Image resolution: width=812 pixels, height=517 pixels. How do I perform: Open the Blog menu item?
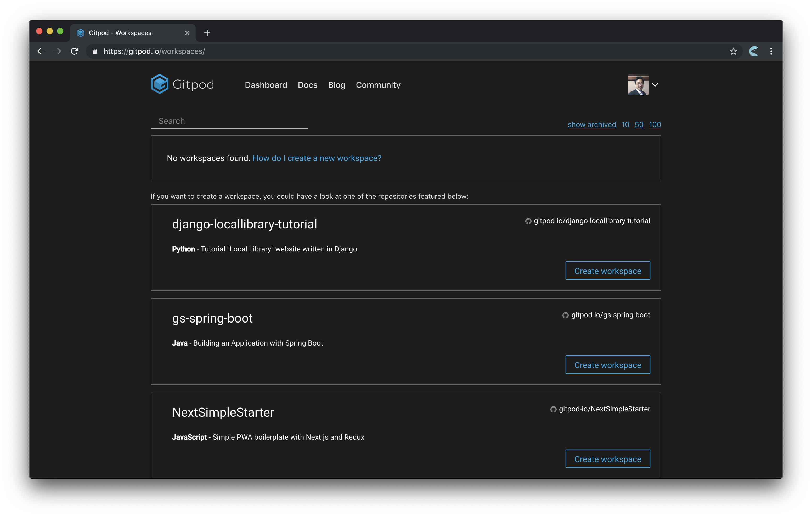[336, 85]
